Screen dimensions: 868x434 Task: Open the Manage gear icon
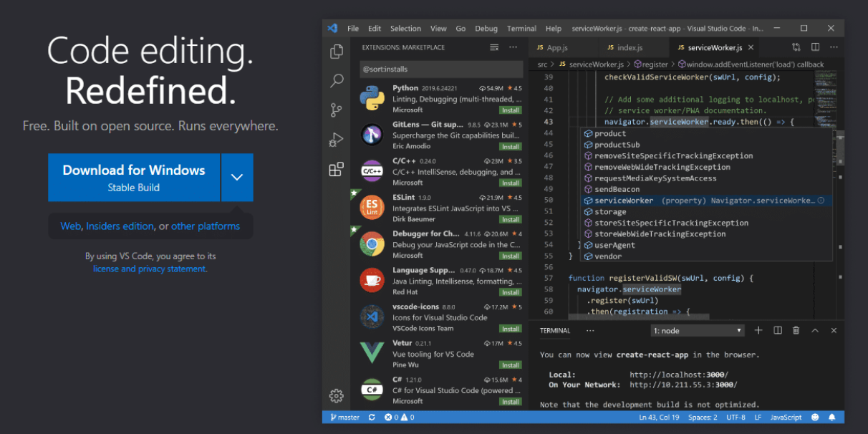coord(336,395)
